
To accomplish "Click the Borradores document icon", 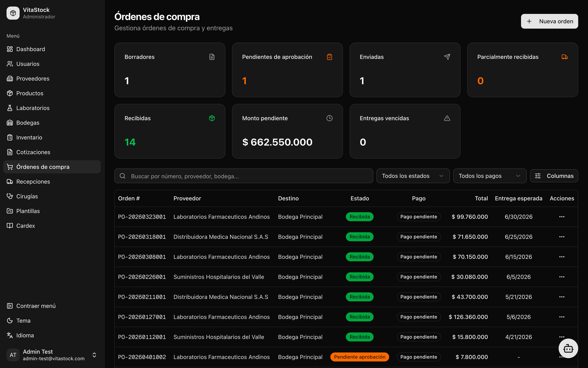I will tap(212, 57).
